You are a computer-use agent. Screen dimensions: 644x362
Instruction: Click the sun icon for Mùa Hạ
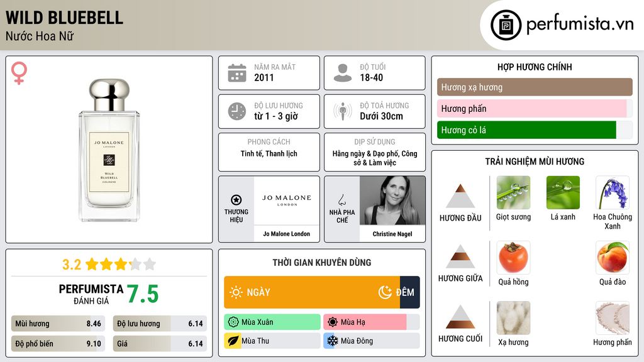coord(333,322)
